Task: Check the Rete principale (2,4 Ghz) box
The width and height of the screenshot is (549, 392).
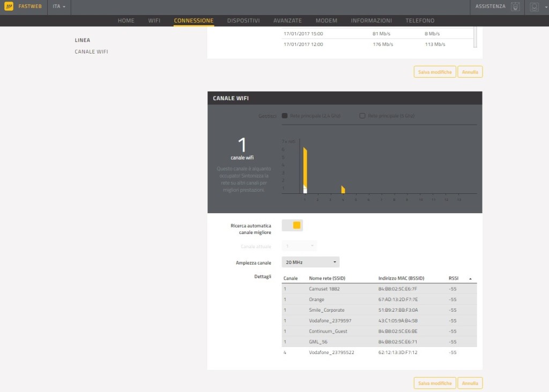Action: (x=285, y=116)
